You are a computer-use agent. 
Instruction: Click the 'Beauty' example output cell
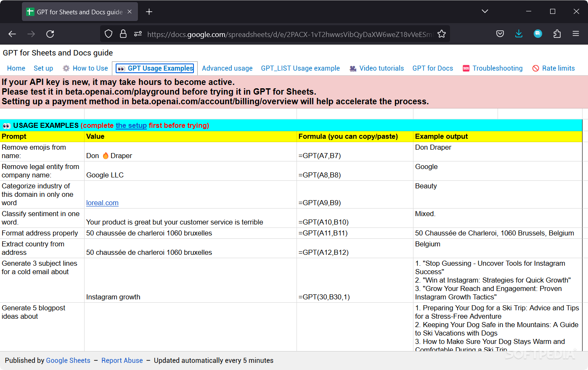[x=498, y=195]
